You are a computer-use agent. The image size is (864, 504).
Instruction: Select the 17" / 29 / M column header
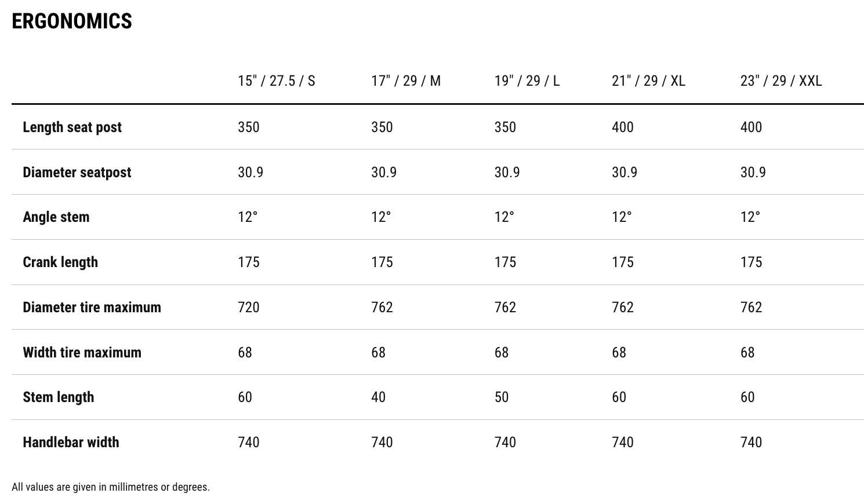point(406,81)
